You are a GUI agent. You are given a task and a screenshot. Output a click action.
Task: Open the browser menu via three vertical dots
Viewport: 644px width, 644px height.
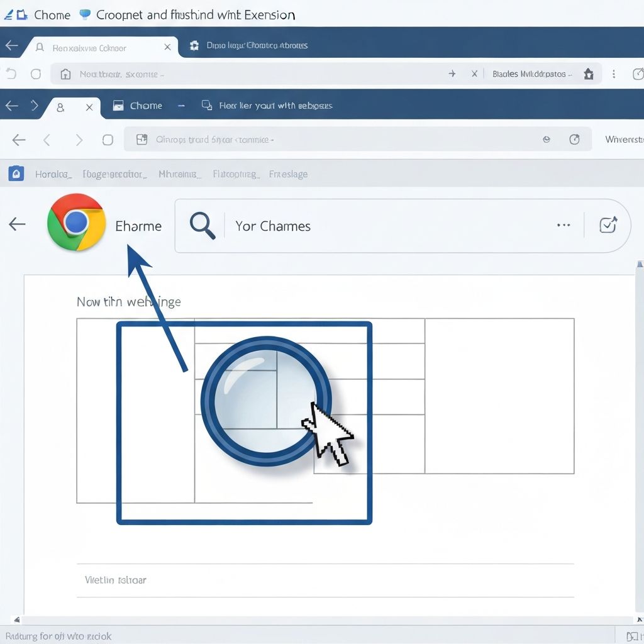coord(614,74)
